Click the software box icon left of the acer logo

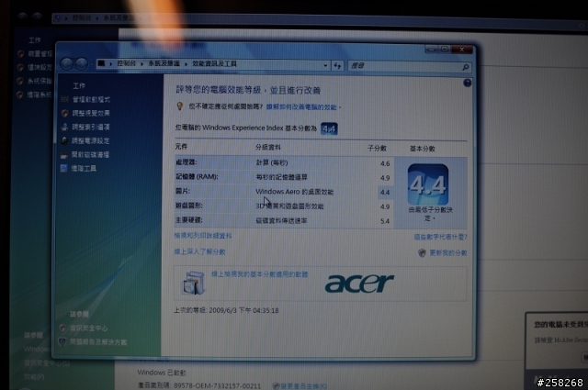[194, 283]
